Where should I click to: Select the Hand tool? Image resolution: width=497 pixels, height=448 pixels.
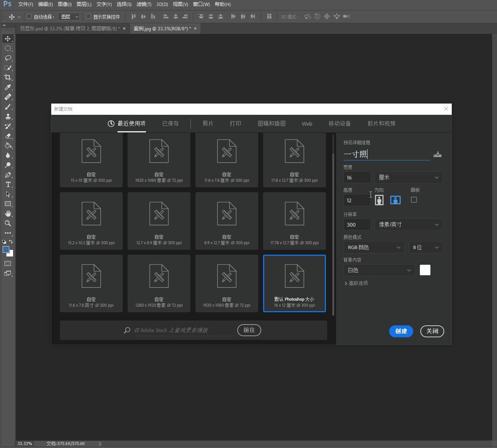click(7, 214)
